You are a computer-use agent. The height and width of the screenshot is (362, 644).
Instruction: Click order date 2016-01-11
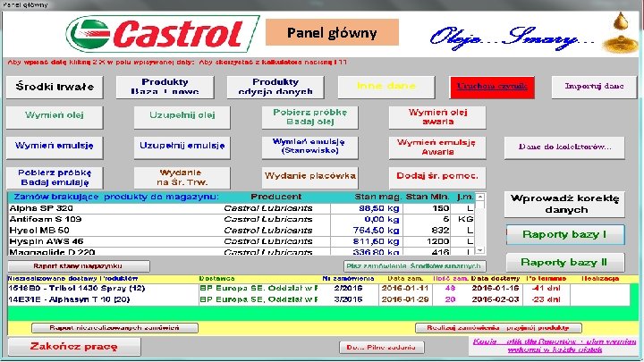coord(405,289)
